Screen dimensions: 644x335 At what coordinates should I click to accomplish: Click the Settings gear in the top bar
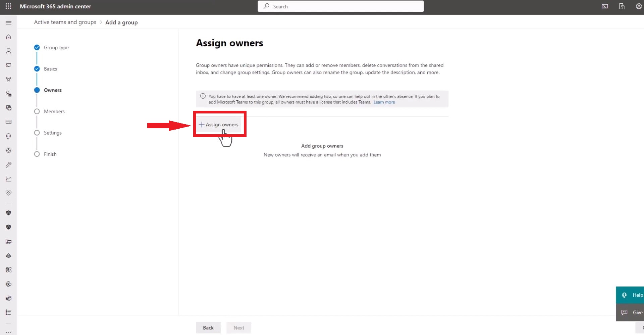point(639,6)
